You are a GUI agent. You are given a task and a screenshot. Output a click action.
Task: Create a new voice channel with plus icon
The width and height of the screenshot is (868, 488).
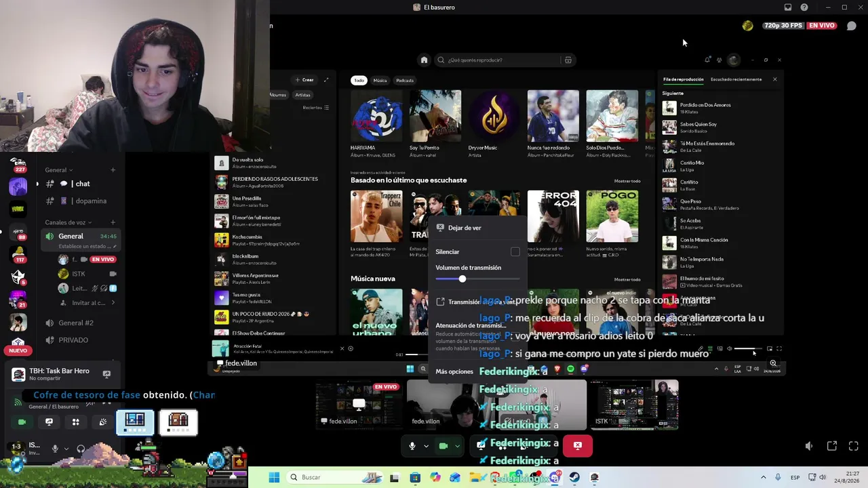(x=113, y=222)
